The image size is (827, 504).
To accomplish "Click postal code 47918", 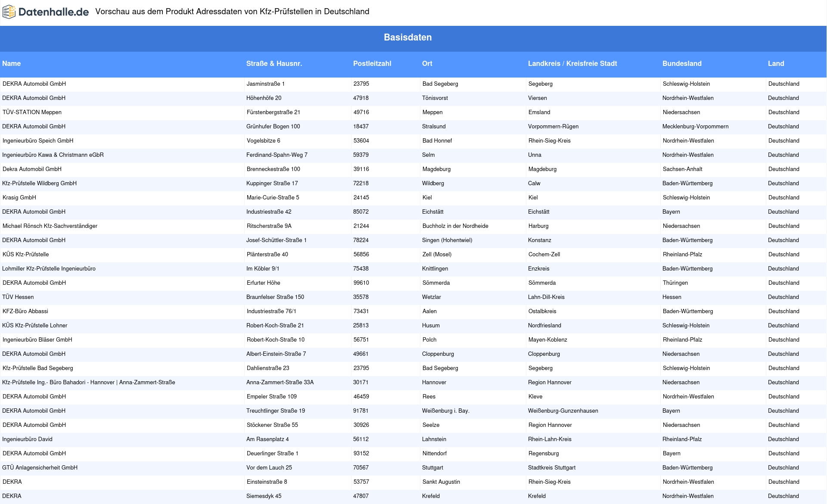I will pos(361,98).
